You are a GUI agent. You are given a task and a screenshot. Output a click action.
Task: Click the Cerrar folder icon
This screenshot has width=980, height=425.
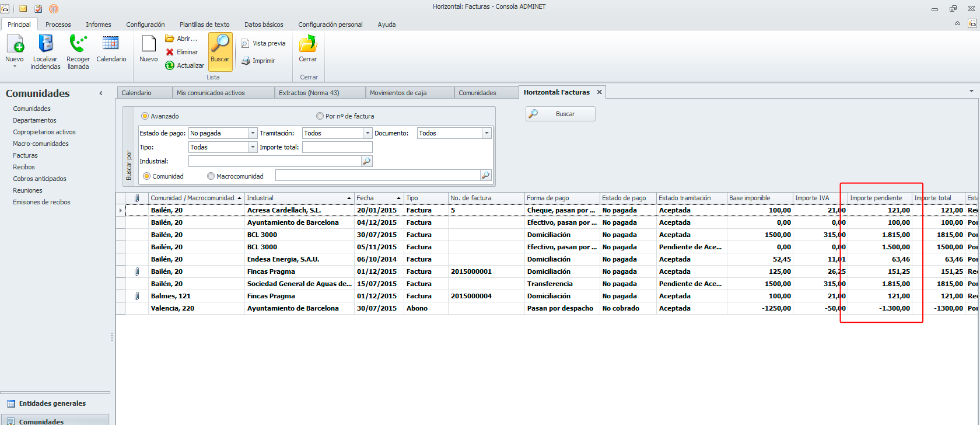pos(307,44)
